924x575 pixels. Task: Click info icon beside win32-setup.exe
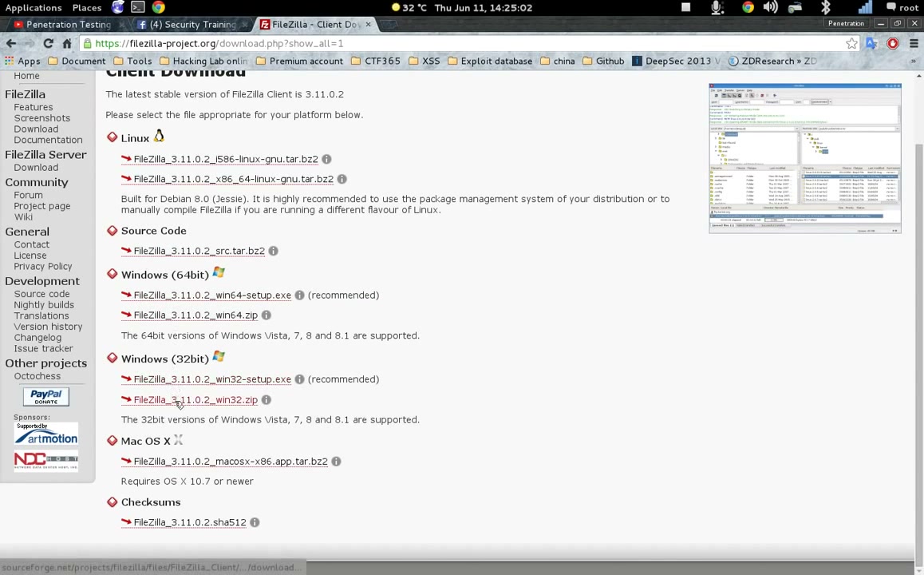point(299,379)
